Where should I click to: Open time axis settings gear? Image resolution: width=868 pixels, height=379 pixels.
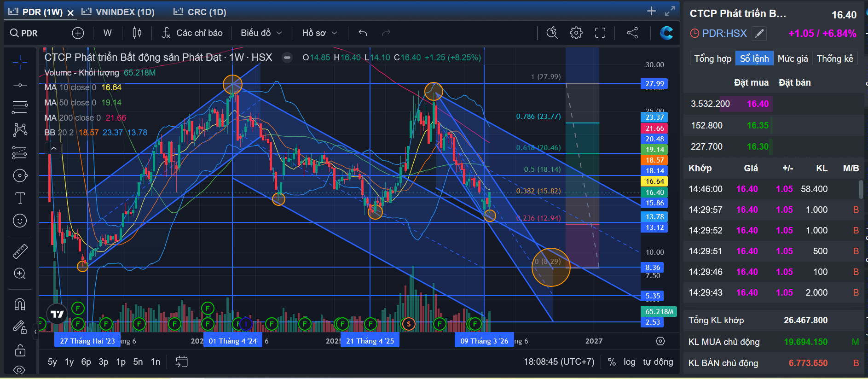[x=660, y=341]
